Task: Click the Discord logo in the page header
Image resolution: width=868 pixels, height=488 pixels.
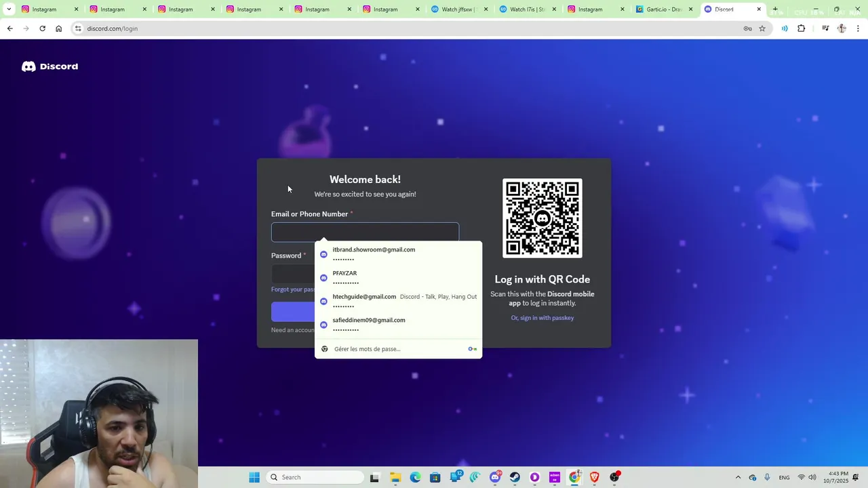Action: point(50,66)
